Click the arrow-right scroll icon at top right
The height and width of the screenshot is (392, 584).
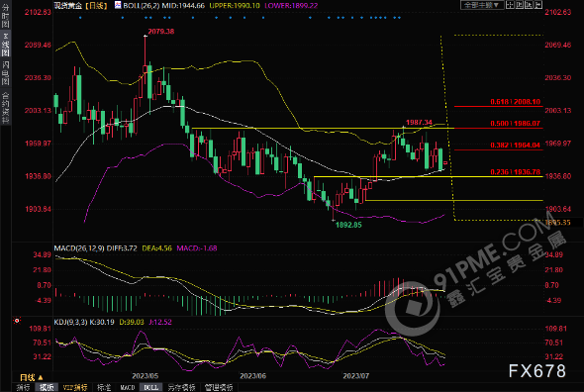coord(538,5)
